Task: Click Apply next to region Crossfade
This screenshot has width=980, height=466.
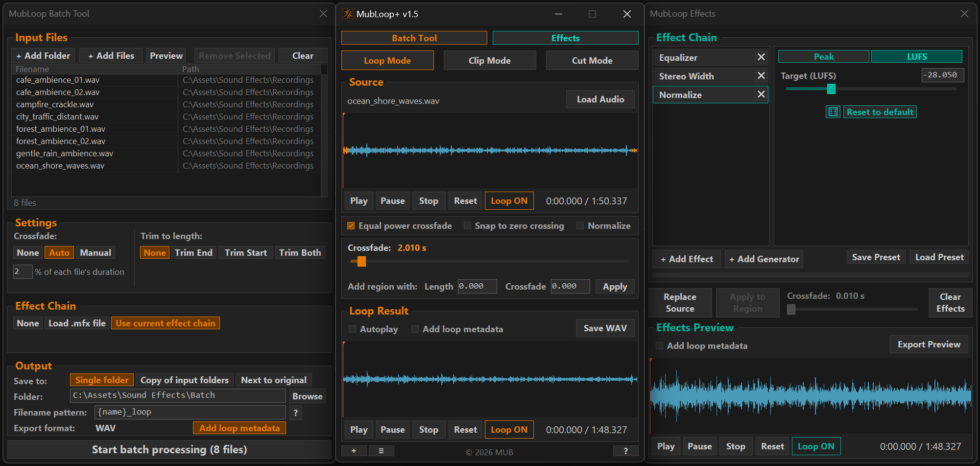Action: [615, 287]
